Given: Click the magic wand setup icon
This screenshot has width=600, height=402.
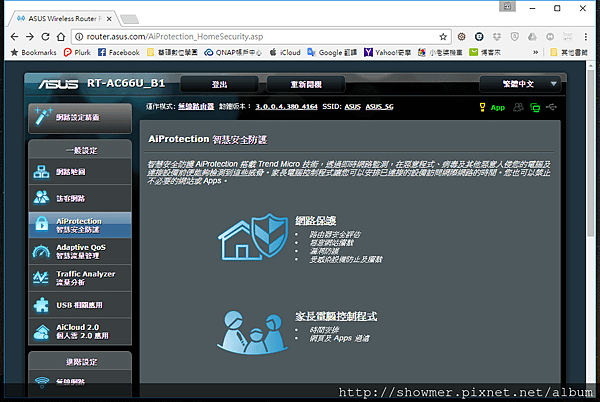Looking at the screenshot, I should coord(43,116).
